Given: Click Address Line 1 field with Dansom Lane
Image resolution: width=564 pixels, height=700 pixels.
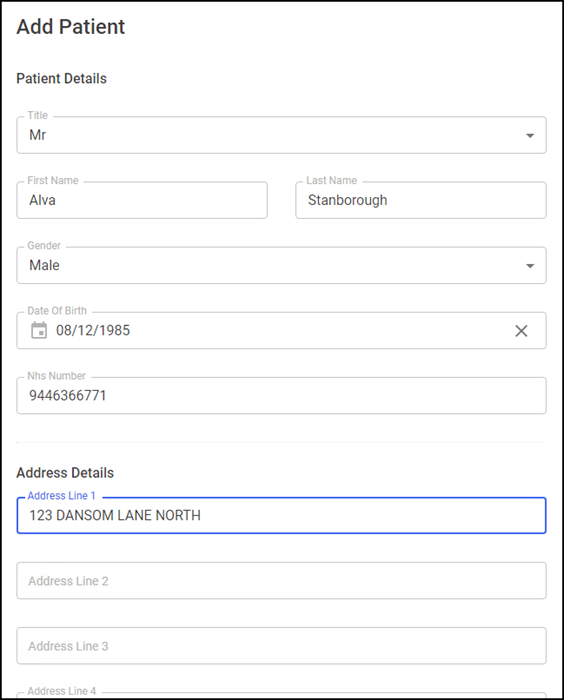Looking at the screenshot, I should 281,515.
